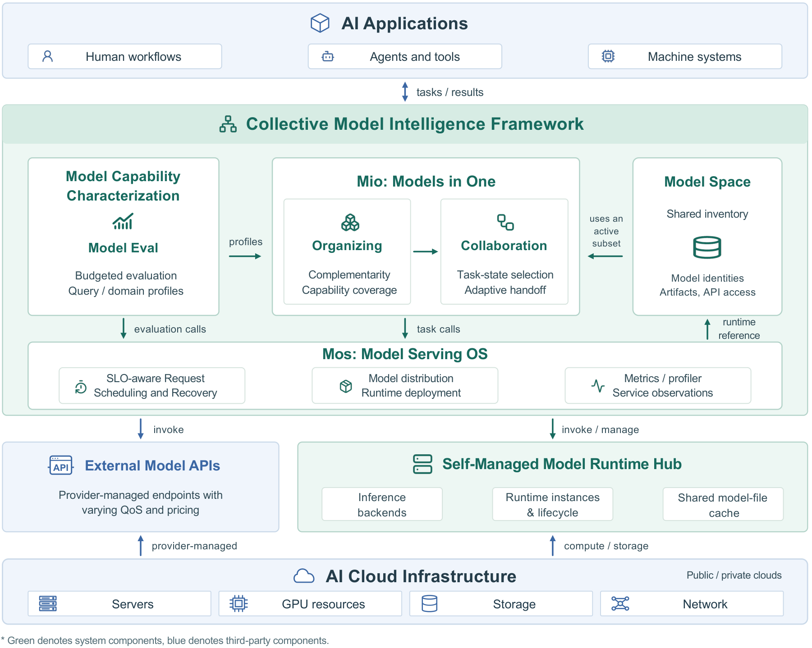The height and width of the screenshot is (648, 812).
Task: Click the Runtime instances & lifecycle box
Action: (552, 504)
